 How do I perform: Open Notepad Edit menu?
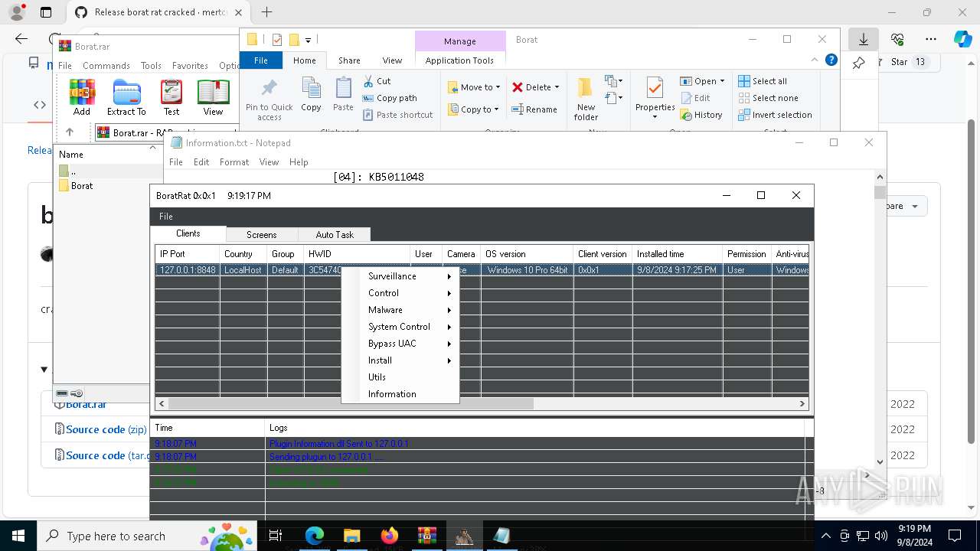click(201, 162)
